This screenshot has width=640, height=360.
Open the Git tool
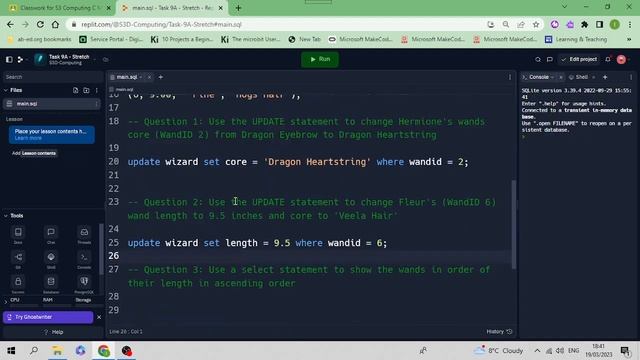point(18,260)
